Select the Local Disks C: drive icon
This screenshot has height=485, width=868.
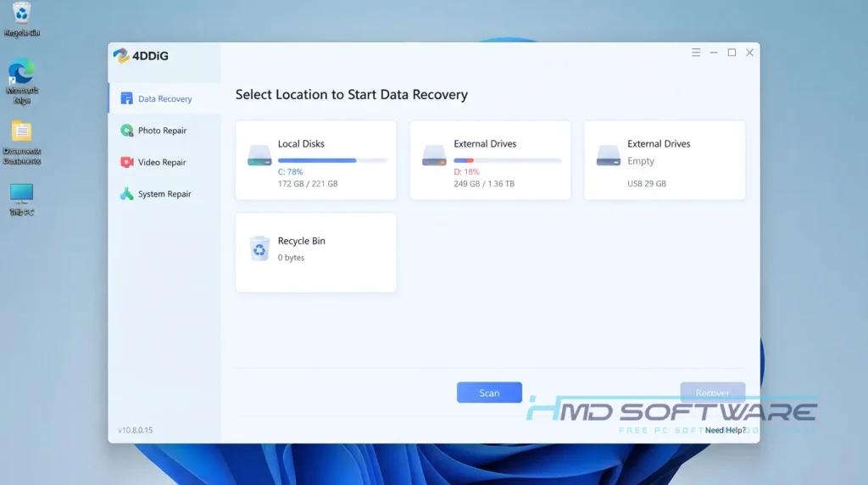259,155
